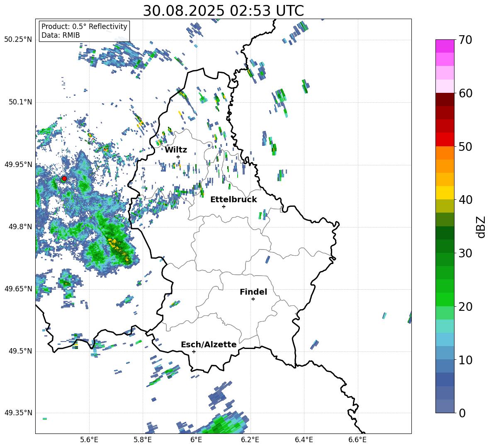Click the 'dBZ' colorbar axis label

coord(481,227)
